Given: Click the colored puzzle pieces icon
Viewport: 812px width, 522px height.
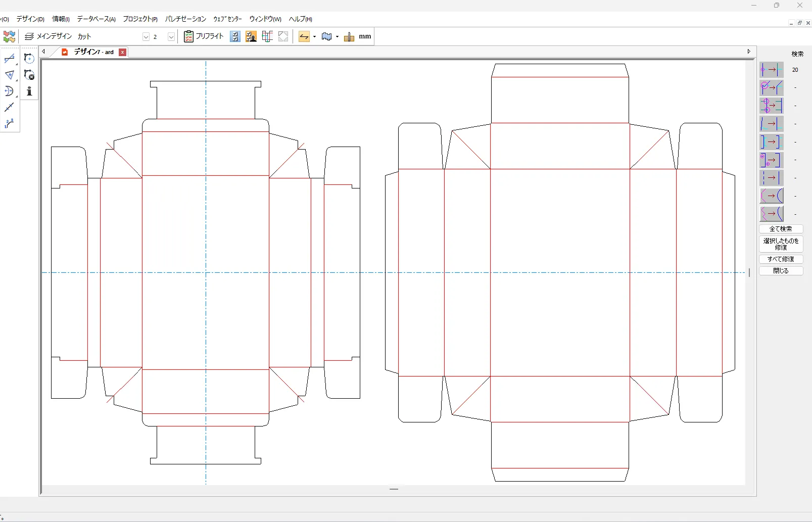Looking at the screenshot, I should (9, 36).
